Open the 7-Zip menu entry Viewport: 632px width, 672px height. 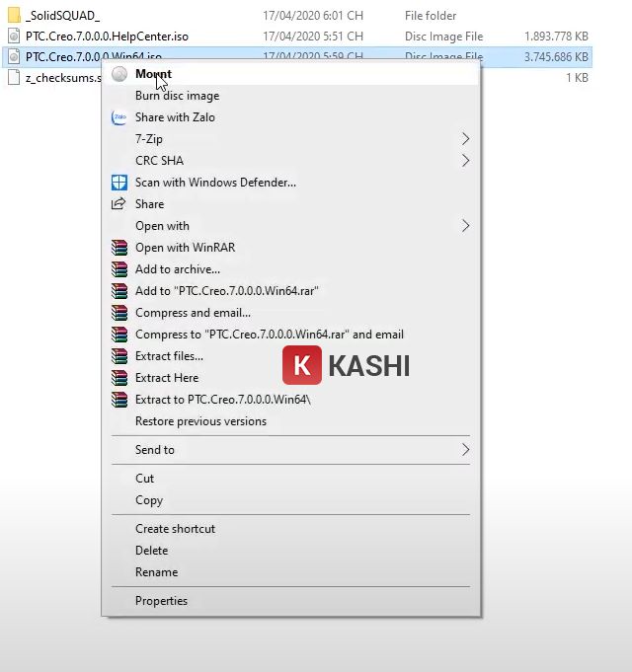pyautogui.click(x=290, y=139)
